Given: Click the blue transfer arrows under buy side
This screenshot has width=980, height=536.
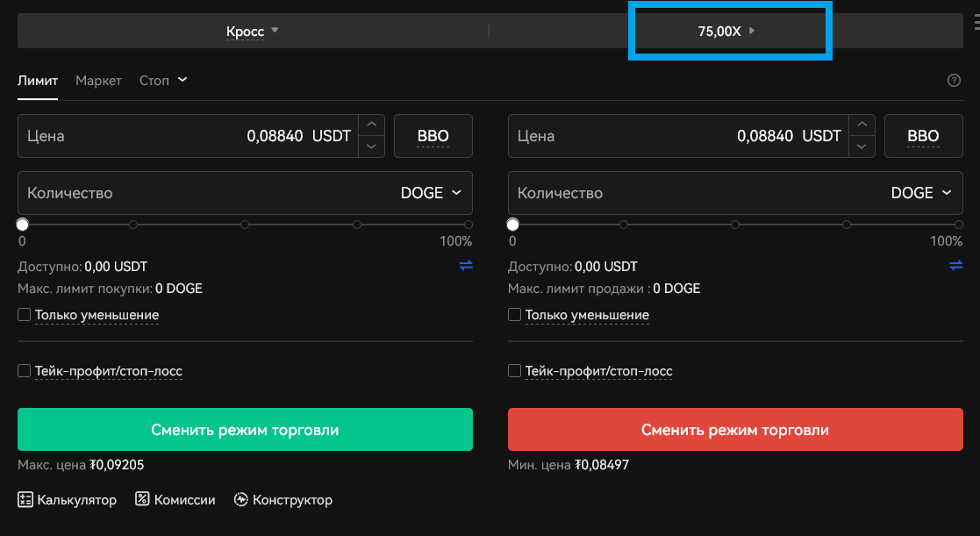Looking at the screenshot, I should (x=465, y=266).
